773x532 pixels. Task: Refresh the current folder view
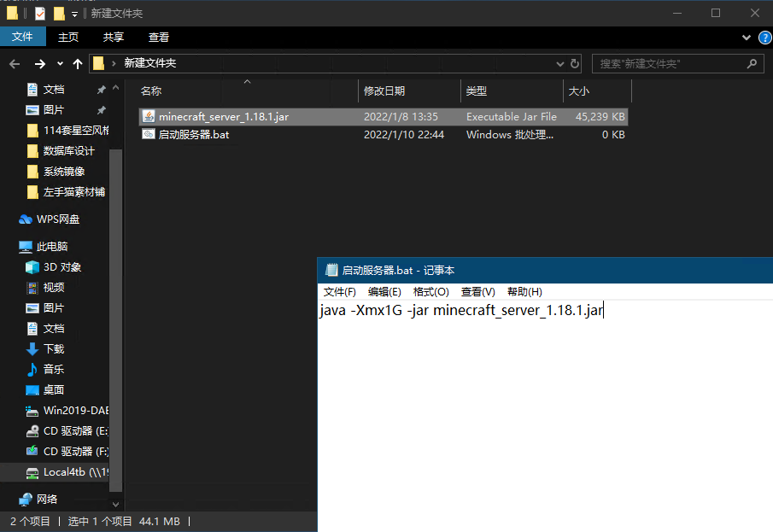[574, 63]
